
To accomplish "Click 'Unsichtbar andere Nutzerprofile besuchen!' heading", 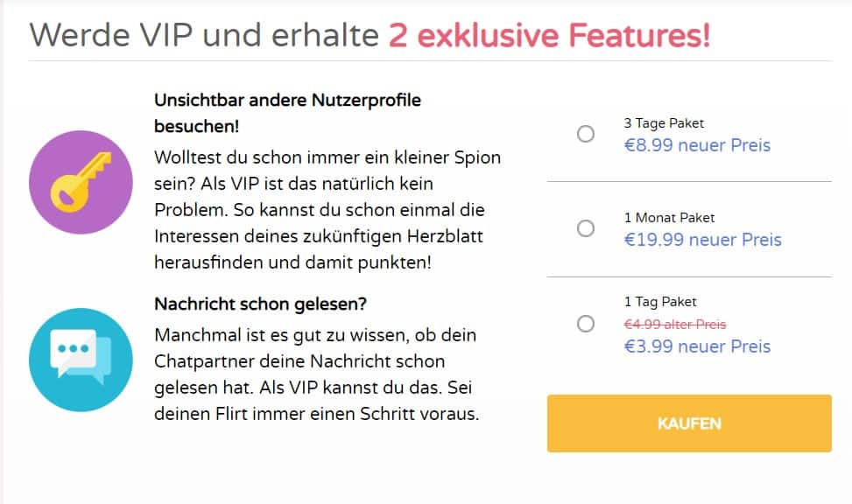I will point(287,113).
